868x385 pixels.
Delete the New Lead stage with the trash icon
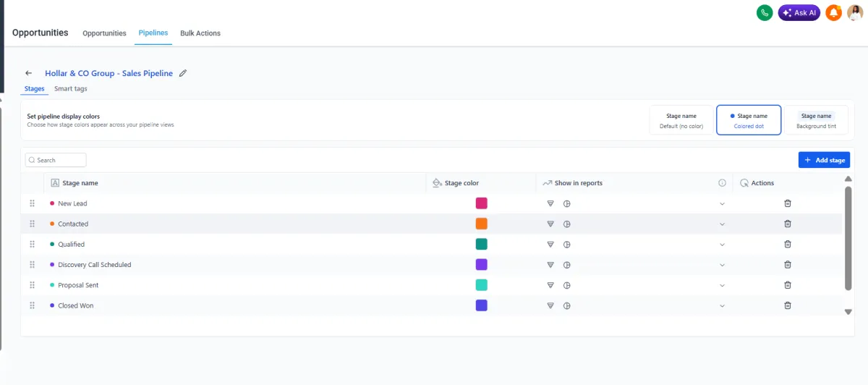[788, 203]
